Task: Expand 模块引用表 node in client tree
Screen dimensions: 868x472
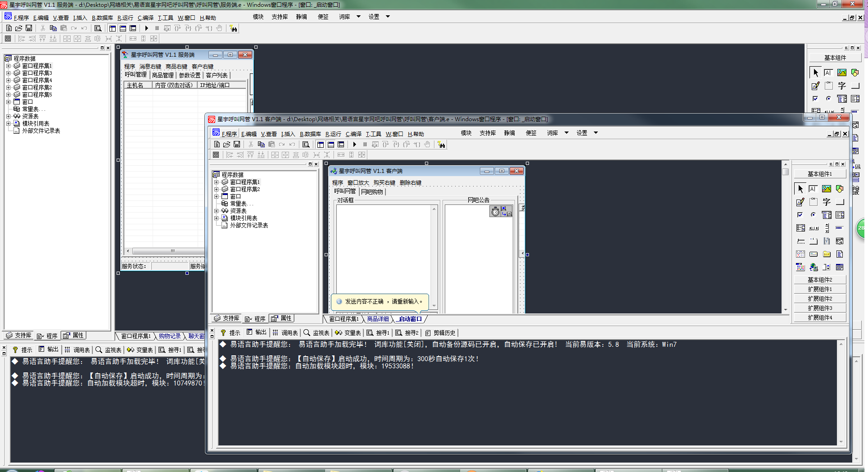Action: tap(217, 218)
